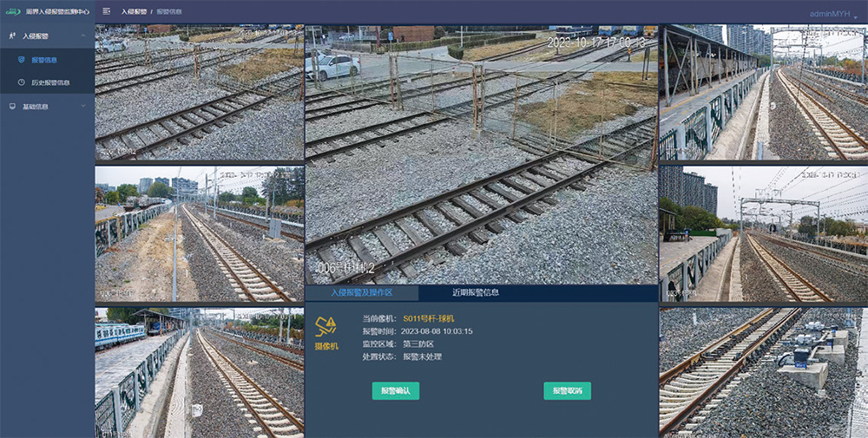Click the green logo beside the system title
The width and height of the screenshot is (868, 438).
click(x=13, y=12)
